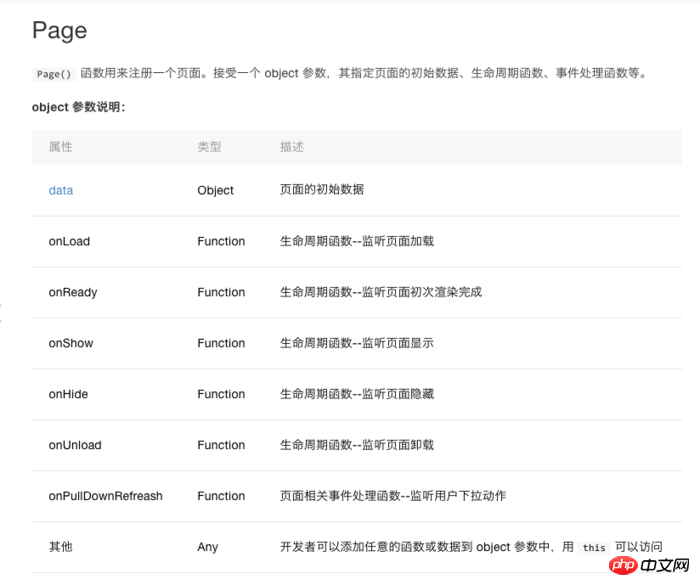Click the 属性 column header
The width and height of the screenshot is (700, 585).
[x=61, y=147]
